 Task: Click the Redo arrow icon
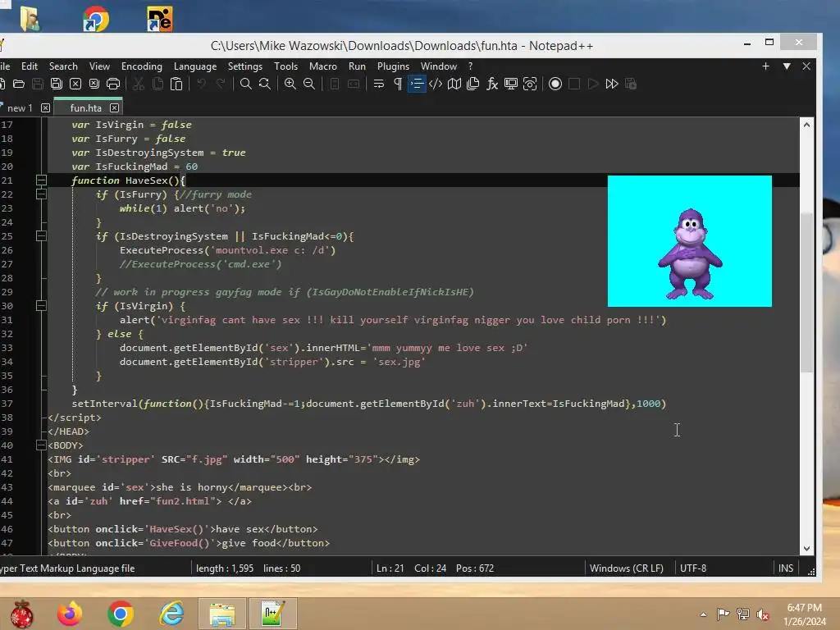[x=220, y=84]
